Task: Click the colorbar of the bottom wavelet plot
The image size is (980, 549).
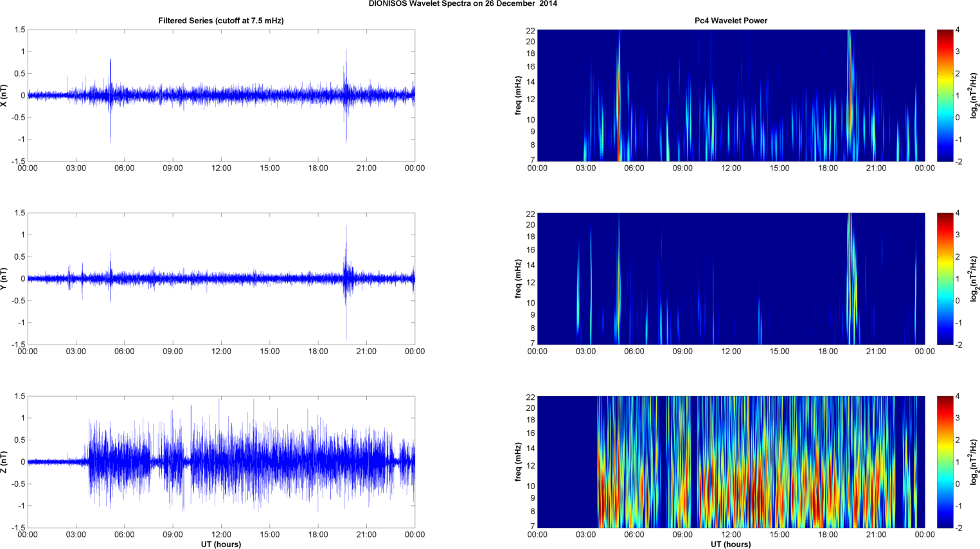Action: click(x=945, y=462)
